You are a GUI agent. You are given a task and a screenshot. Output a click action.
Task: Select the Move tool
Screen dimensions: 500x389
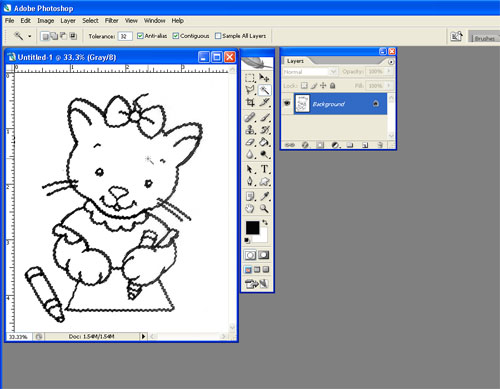coord(264,78)
